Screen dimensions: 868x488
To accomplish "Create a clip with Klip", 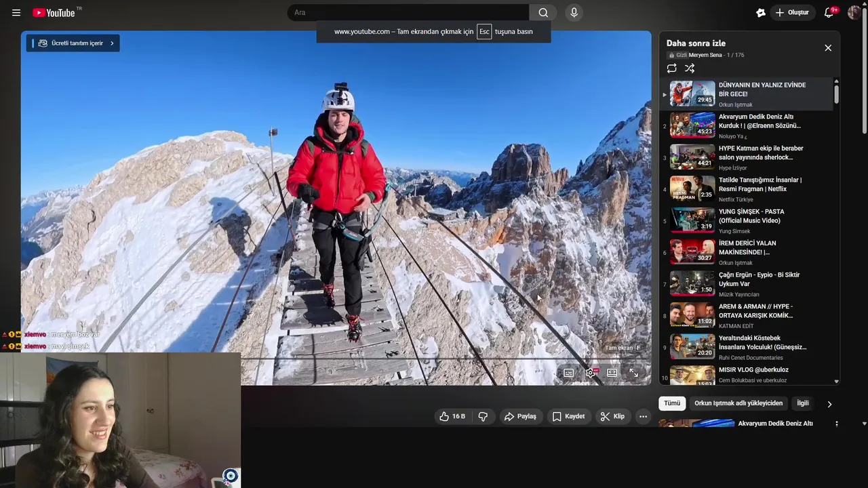I will (x=612, y=416).
